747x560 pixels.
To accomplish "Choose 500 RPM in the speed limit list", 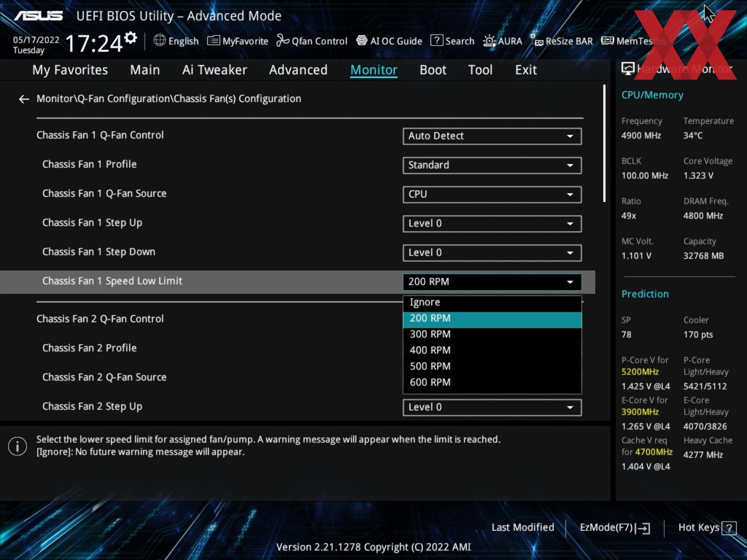I will coord(492,366).
